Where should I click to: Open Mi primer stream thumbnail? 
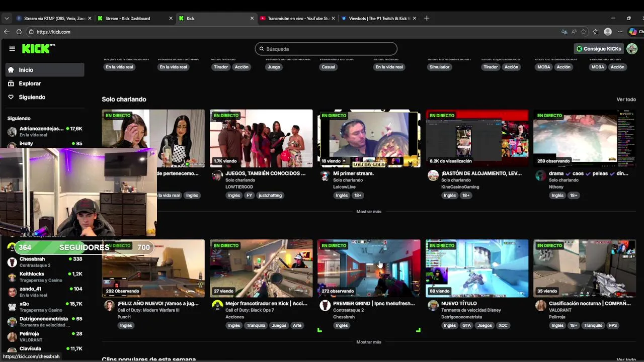pyautogui.click(x=369, y=138)
